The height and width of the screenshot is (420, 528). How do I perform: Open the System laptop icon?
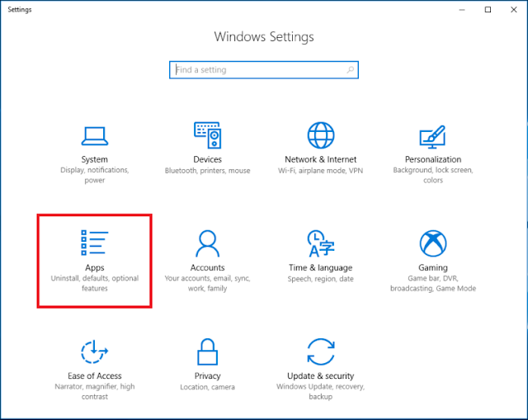click(95, 136)
